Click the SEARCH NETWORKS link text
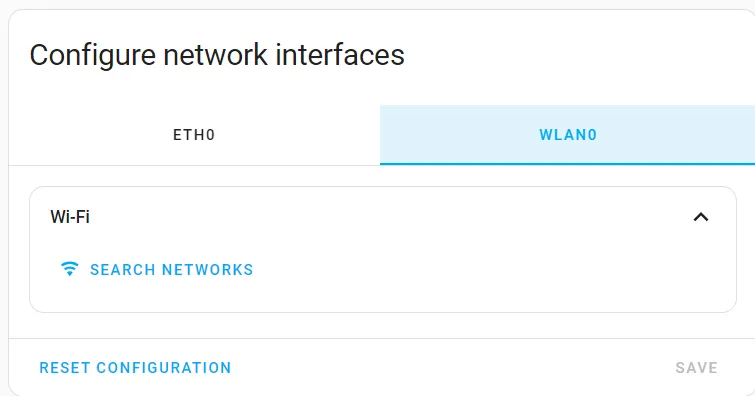 coord(171,269)
